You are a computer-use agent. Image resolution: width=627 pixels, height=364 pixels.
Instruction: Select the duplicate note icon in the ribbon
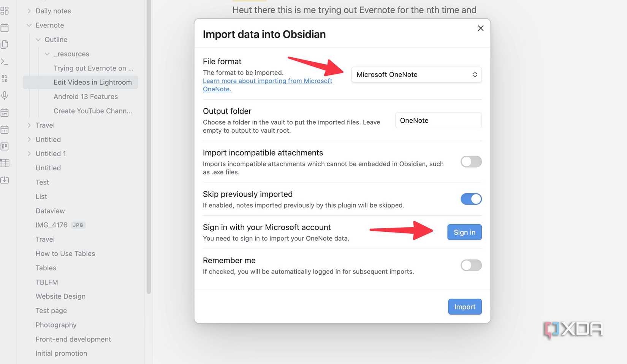coord(5,44)
